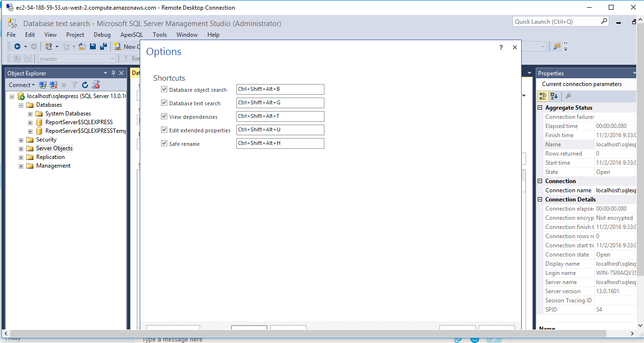Image resolution: width=644 pixels, height=343 pixels.
Task: Open the ApexSQL menu
Action: tap(132, 35)
